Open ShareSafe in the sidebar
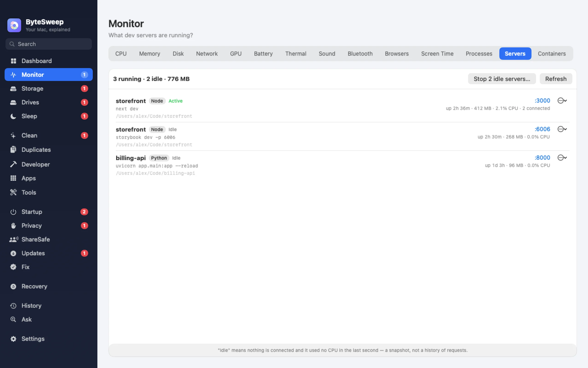Screen dimensions: 588x368 (x=49, y=239)
